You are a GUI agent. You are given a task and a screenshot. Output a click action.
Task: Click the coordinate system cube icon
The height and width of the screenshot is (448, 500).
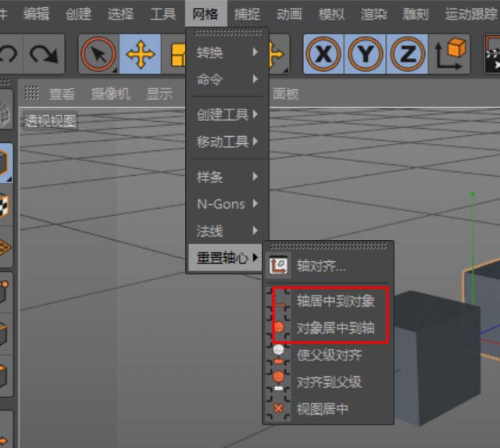click(452, 54)
